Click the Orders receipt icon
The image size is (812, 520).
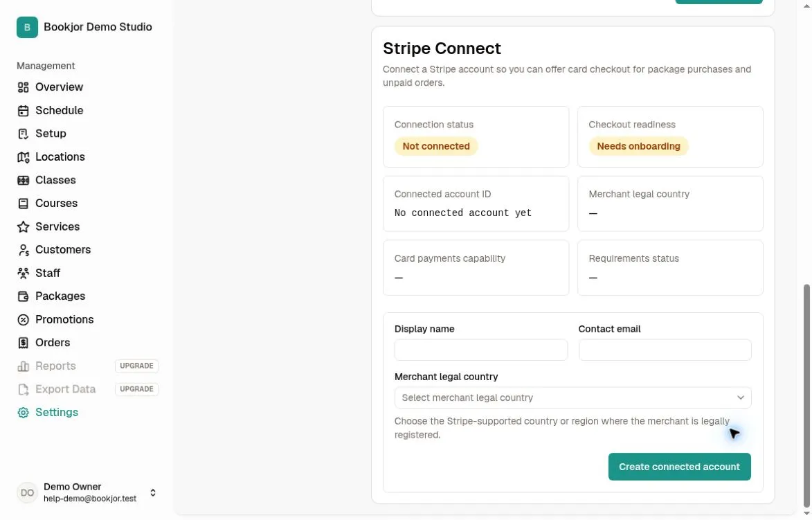(x=24, y=343)
